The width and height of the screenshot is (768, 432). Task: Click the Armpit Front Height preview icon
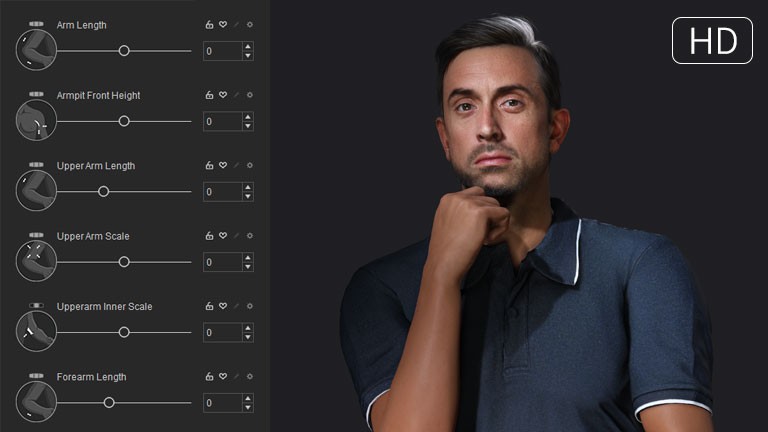coord(36,121)
